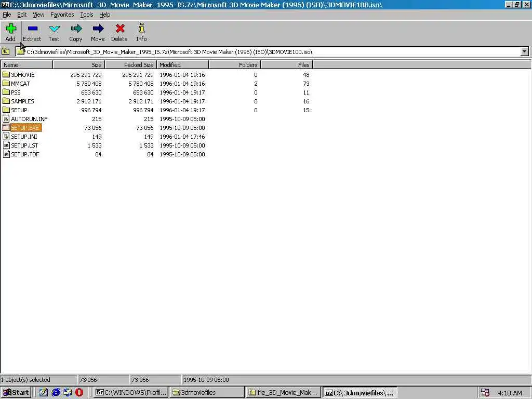Click the Show Desktop quick launch icon
Viewport: 532px width, 399px height.
(x=44, y=392)
